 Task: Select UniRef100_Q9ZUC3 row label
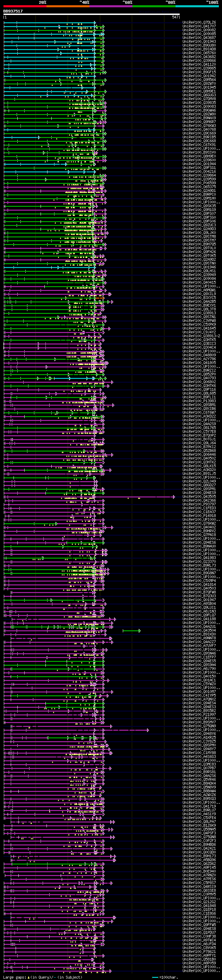(x=199, y=225)
